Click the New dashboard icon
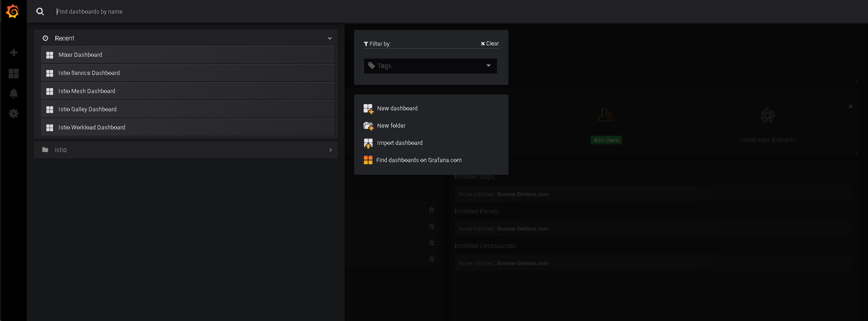The width and height of the screenshot is (868, 321). 368,109
